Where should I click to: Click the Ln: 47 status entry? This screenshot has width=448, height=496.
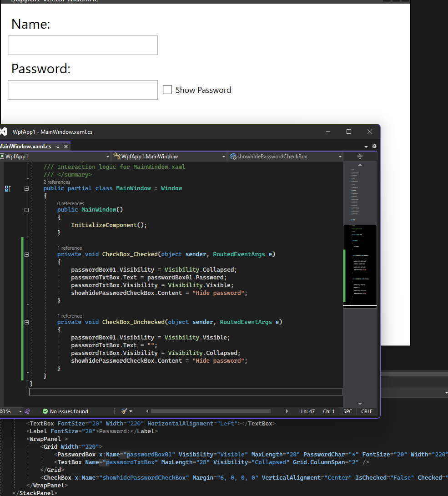click(307, 411)
